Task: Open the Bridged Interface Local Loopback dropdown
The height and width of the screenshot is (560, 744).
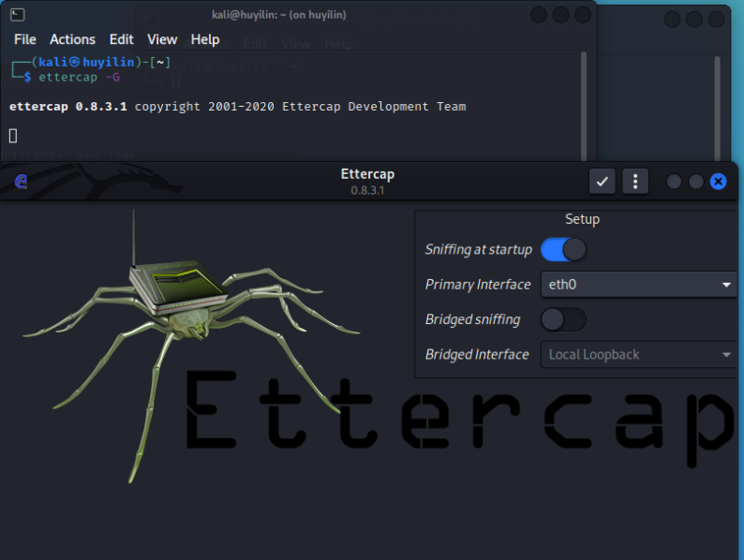Action: (x=639, y=355)
